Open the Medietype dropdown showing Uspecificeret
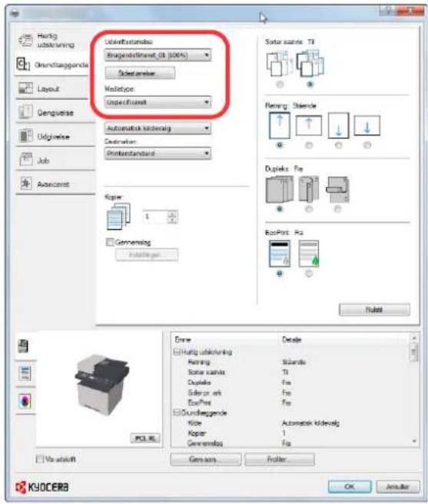The width and height of the screenshot is (428, 504). (x=158, y=102)
